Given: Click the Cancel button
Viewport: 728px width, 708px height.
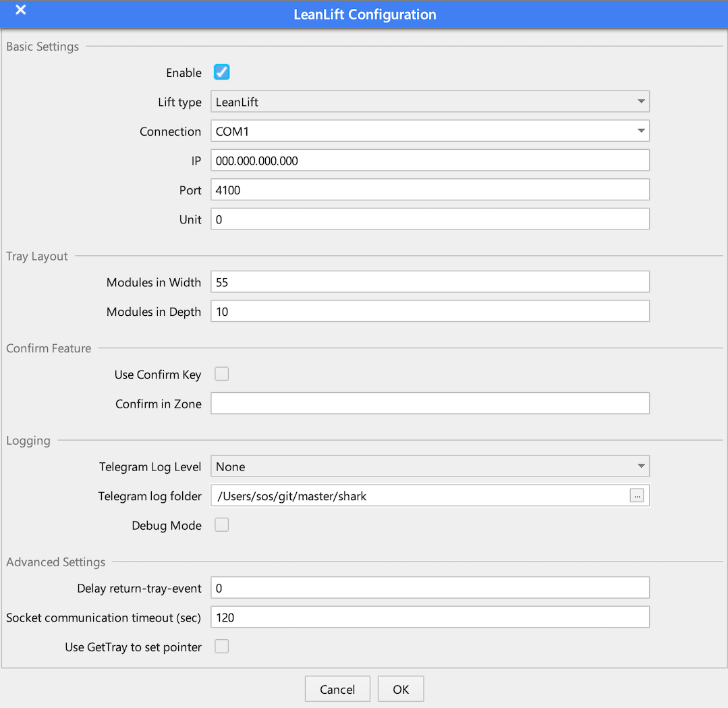Looking at the screenshot, I should pyautogui.click(x=337, y=689).
